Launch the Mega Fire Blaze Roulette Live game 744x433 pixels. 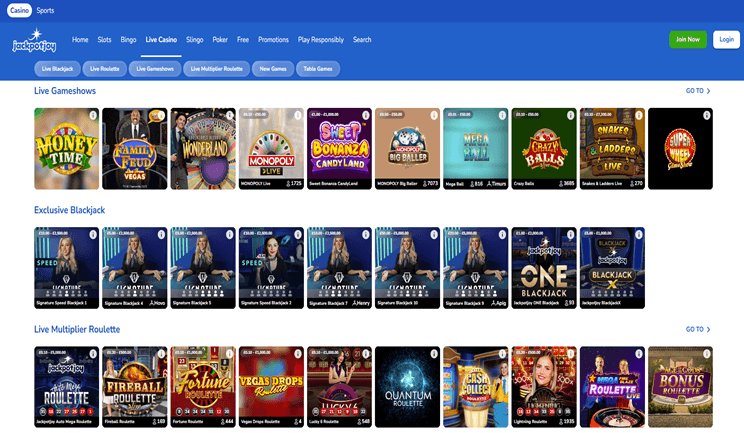tap(612, 387)
